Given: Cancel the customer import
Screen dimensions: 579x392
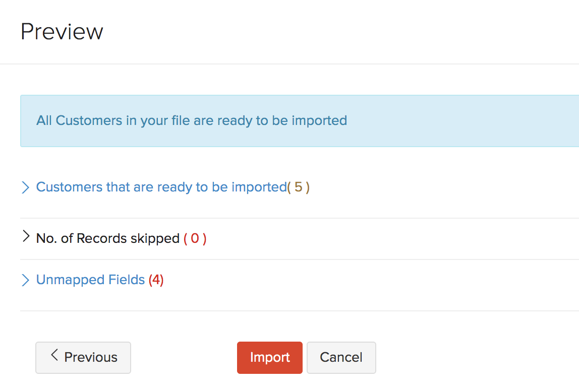Looking at the screenshot, I should click(341, 358).
